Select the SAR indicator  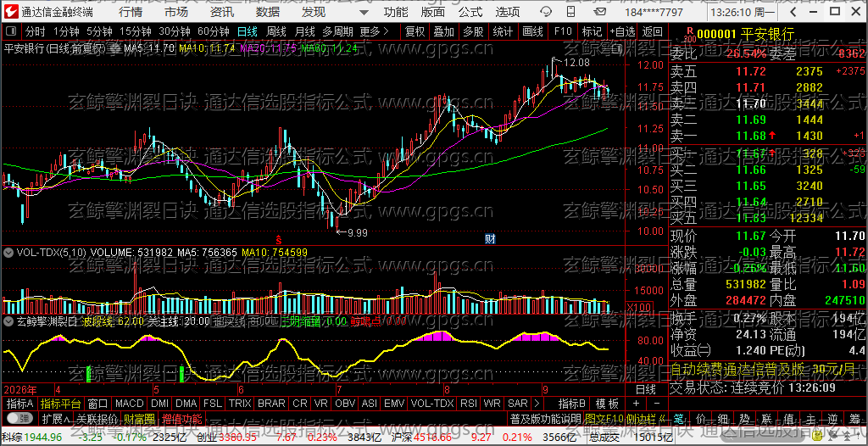pos(518,404)
